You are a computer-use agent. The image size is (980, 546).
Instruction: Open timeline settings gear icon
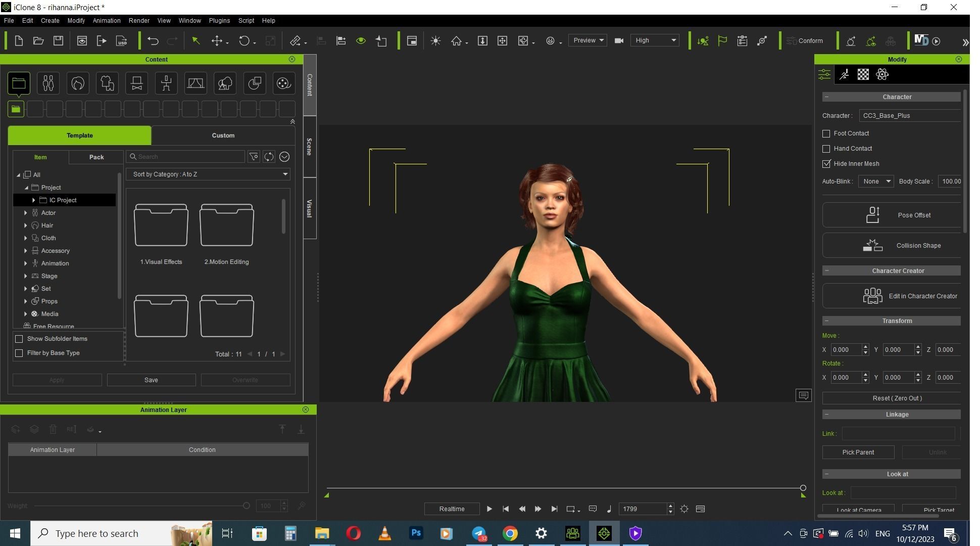[684, 509]
